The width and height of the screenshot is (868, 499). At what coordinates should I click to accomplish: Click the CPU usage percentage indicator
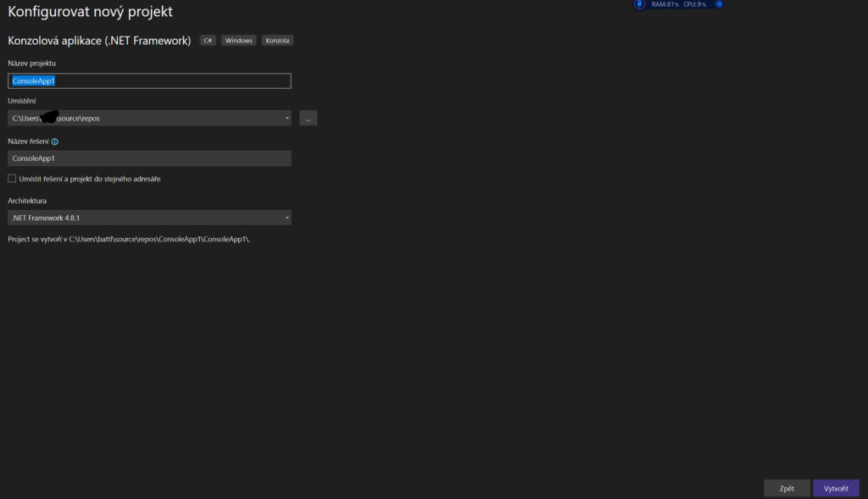coord(694,4)
